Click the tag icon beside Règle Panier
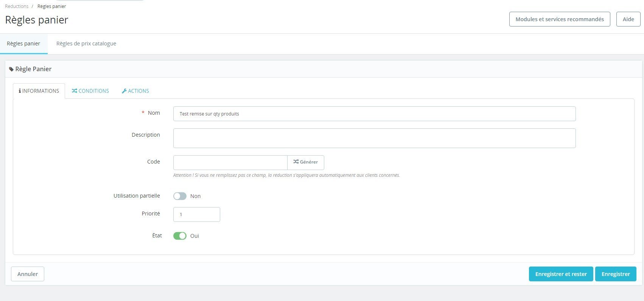This screenshot has width=644, height=301. pyautogui.click(x=11, y=69)
